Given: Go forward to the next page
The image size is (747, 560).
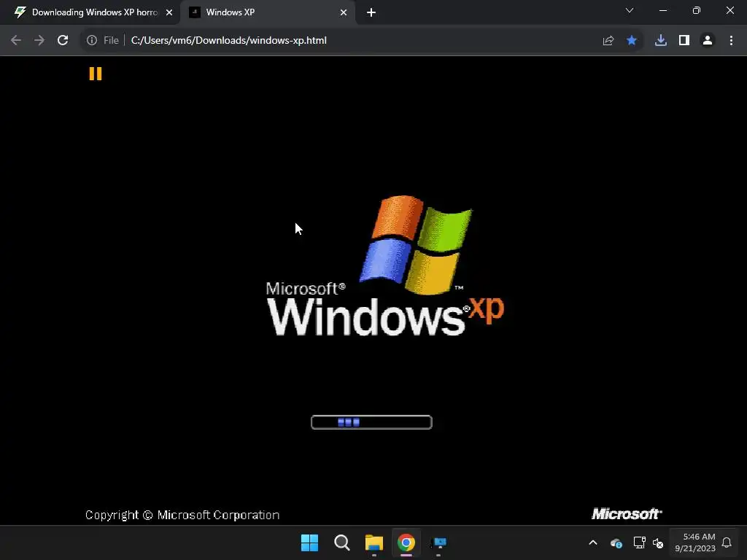Looking at the screenshot, I should [39, 41].
